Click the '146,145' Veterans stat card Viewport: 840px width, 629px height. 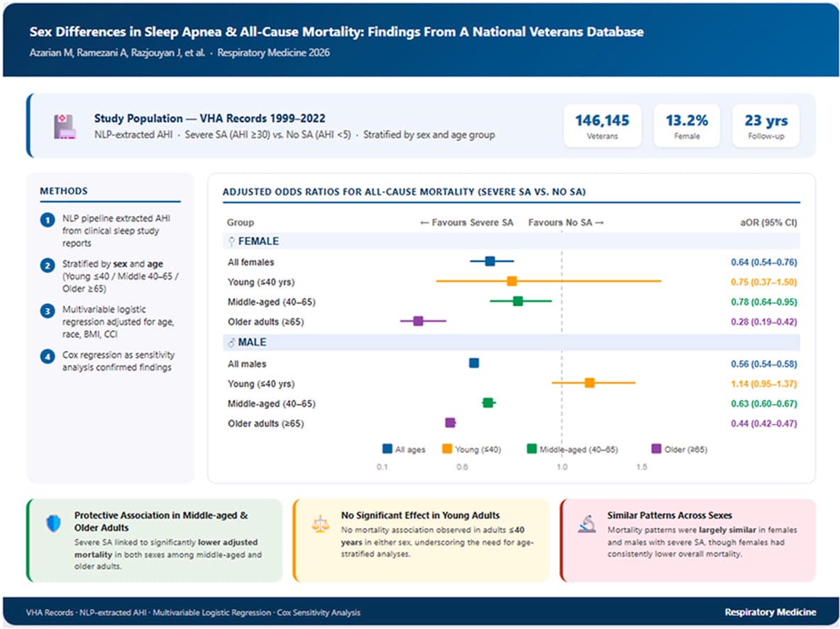[x=602, y=126]
